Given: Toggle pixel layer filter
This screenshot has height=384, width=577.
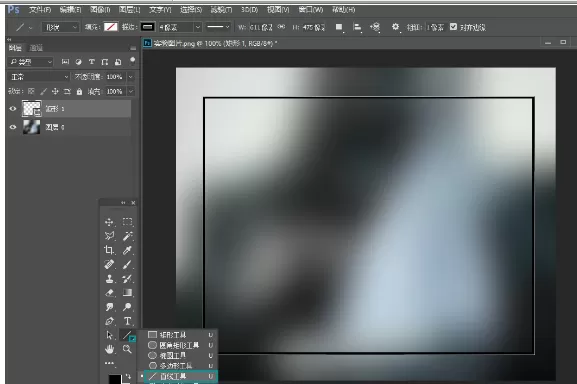Looking at the screenshot, I should coord(65,62).
